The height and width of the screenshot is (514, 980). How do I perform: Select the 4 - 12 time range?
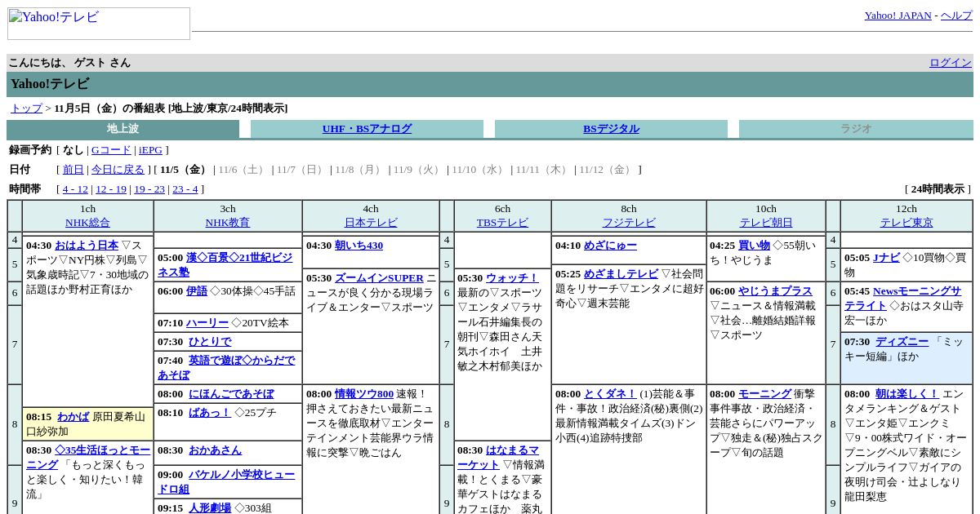(x=75, y=189)
